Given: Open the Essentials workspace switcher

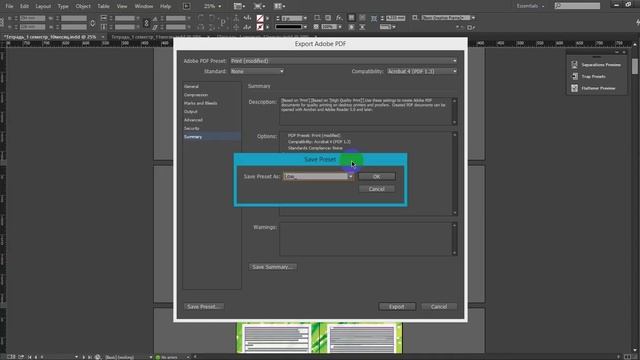Looking at the screenshot, I should pyautogui.click(x=530, y=6).
